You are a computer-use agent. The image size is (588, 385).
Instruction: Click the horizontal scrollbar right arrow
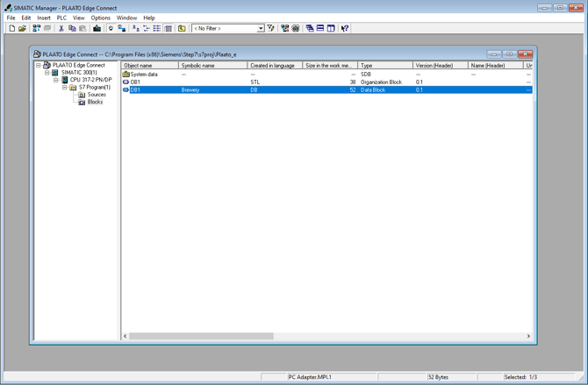(x=528, y=336)
